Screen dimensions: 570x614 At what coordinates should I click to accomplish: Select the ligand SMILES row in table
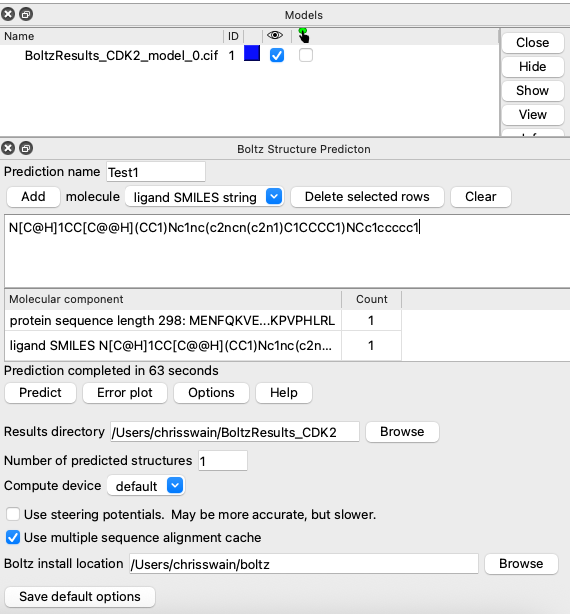[203, 345]
